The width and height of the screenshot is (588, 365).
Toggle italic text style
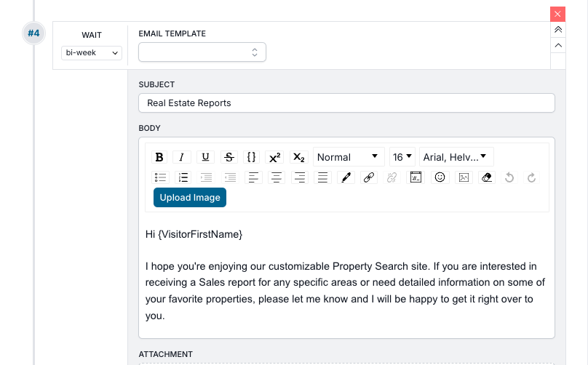point(182,157)
